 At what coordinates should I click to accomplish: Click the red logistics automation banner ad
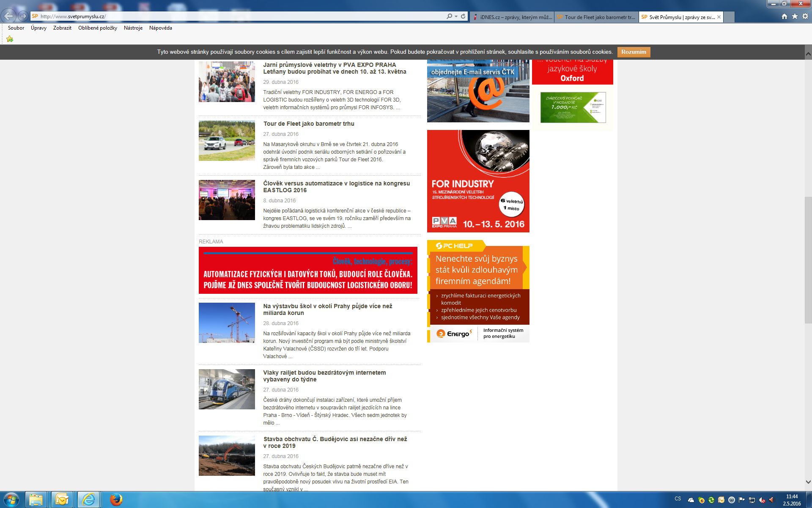308,270
